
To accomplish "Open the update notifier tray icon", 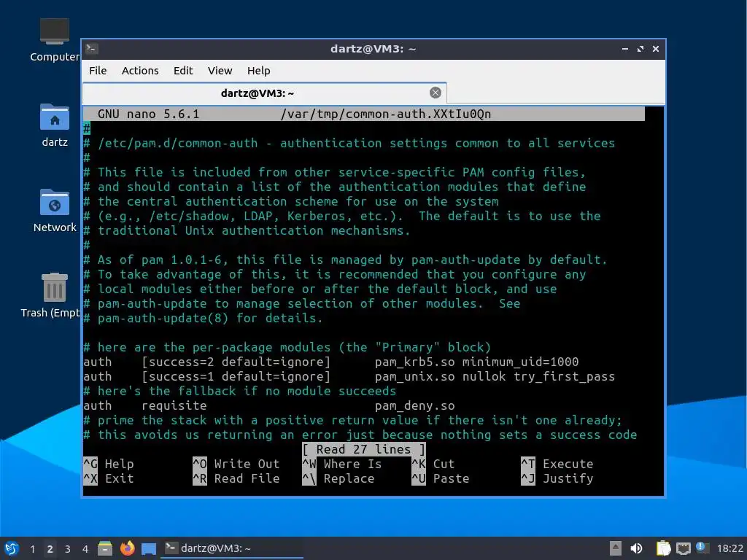I will pyautogui.click(x=702, y=548).
